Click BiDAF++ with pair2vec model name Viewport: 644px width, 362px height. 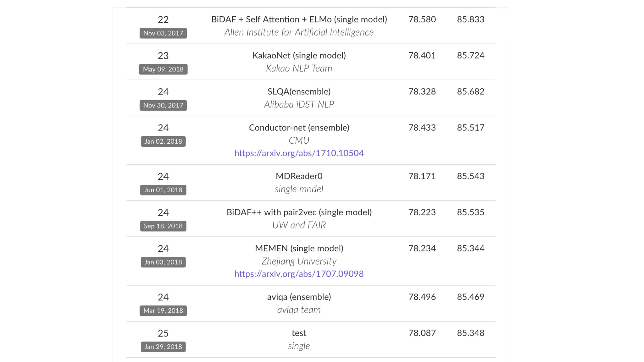[x=299, y=212]
